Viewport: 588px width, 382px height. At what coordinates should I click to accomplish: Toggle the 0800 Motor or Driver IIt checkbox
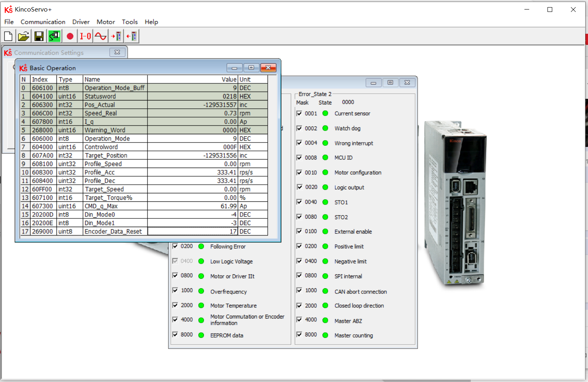175,276
